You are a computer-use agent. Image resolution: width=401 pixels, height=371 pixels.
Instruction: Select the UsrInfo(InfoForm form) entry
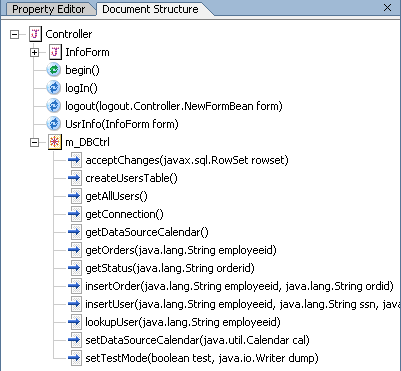coord(122,124)
